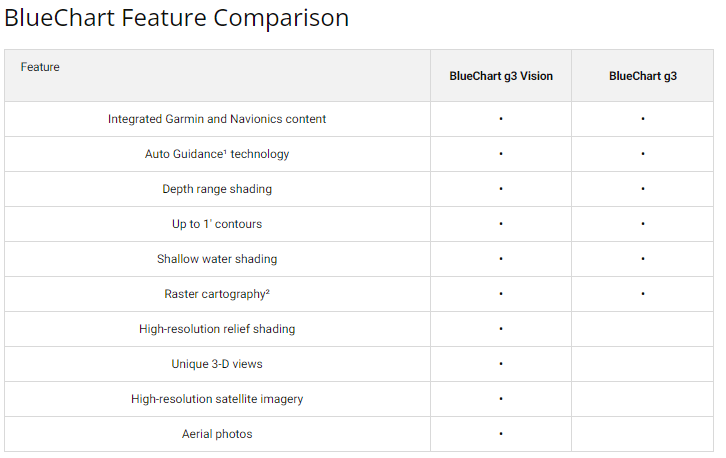Click g3 Vision dot for Auto Guidance
This screenshot has width=726, height=458.
click(x=500, y=154)
